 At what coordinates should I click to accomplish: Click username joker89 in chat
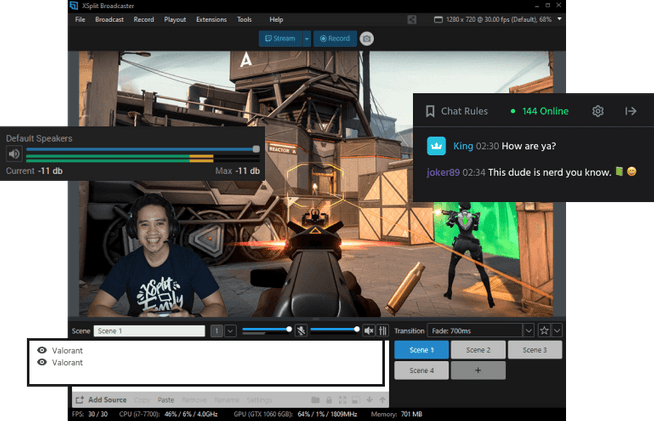pos(443,172)
